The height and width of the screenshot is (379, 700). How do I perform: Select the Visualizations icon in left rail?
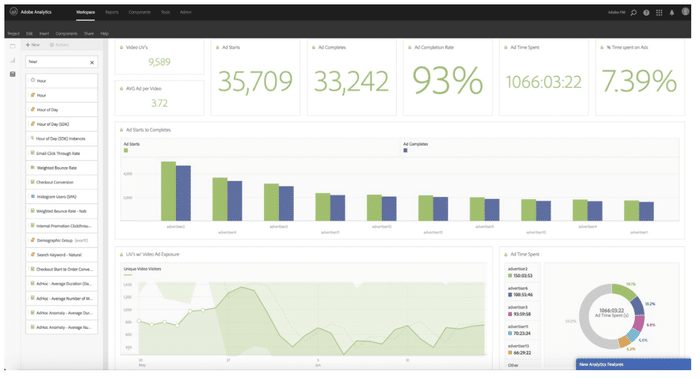(12, 60)
